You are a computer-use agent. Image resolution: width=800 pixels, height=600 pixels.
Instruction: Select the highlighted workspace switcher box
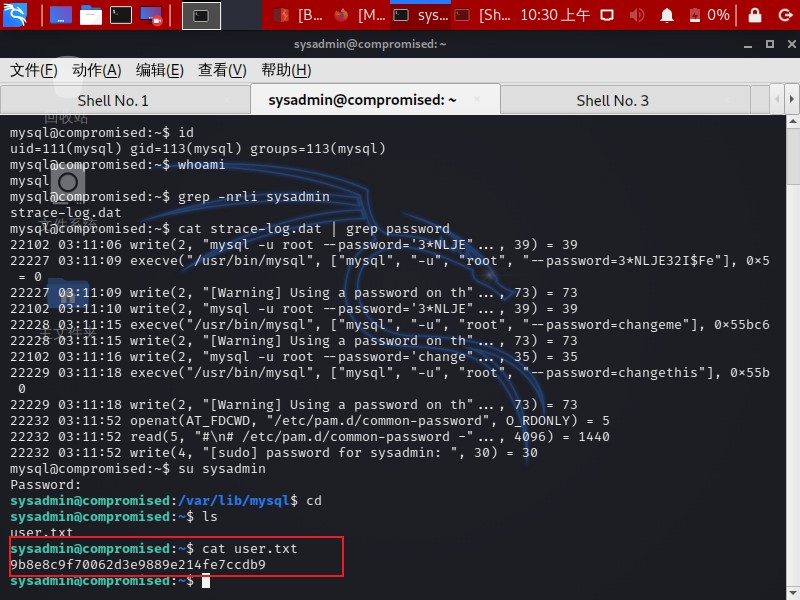202,16
